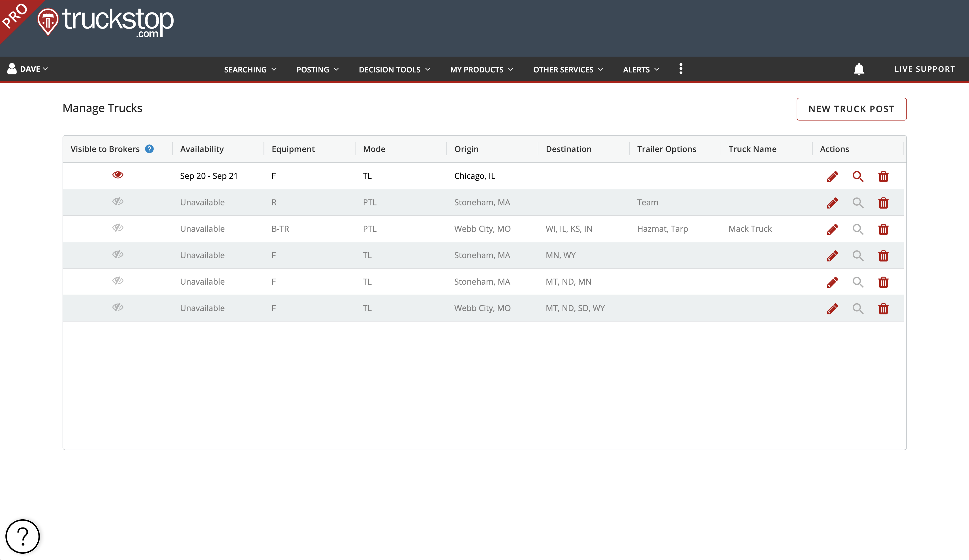Search loads for Chicago, IL truck
The image size is (969, 560).
pyautogui.click(x=858, y=176)
